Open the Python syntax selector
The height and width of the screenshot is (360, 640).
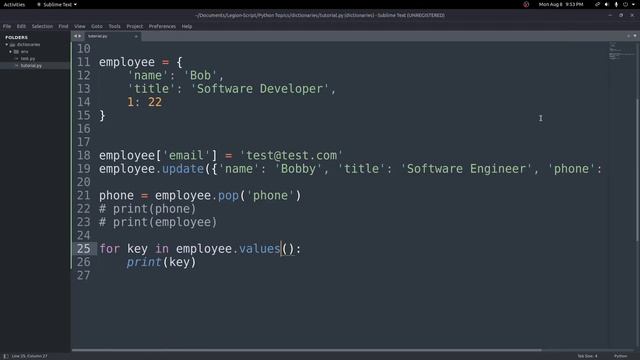[620, 356]
